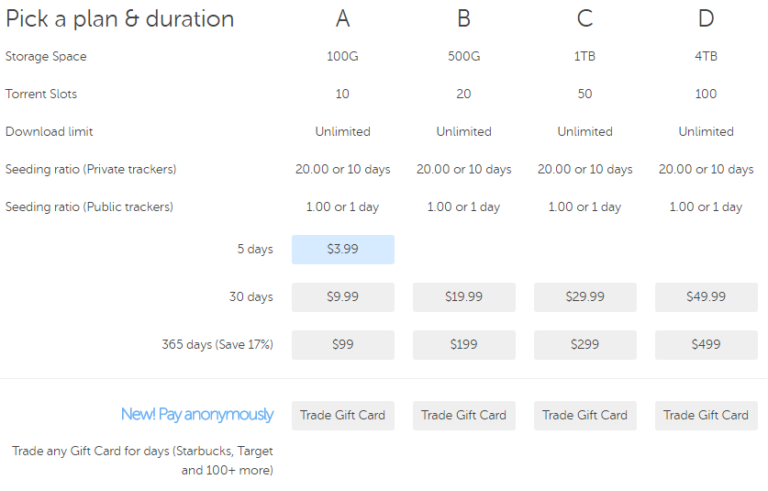Viewport: 768px width, 491px height.
Task: Click Trade Gift Card under plan C
Action: 585,415
